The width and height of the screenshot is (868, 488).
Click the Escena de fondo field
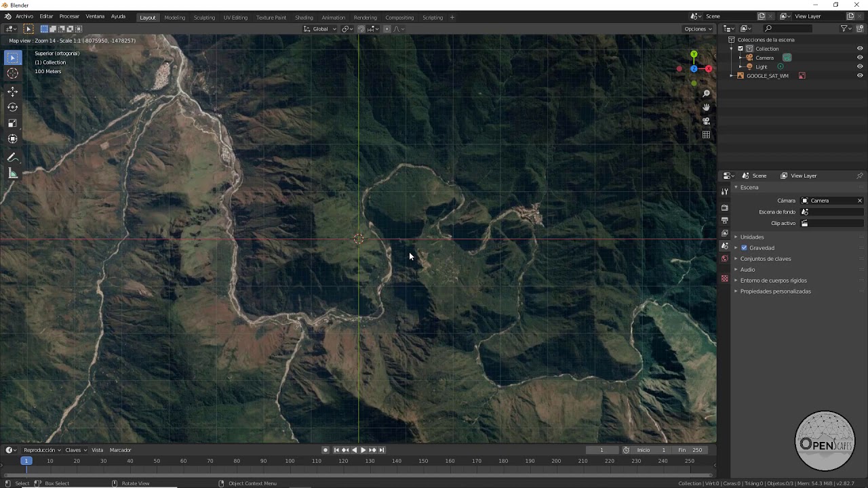coord(833,212)
